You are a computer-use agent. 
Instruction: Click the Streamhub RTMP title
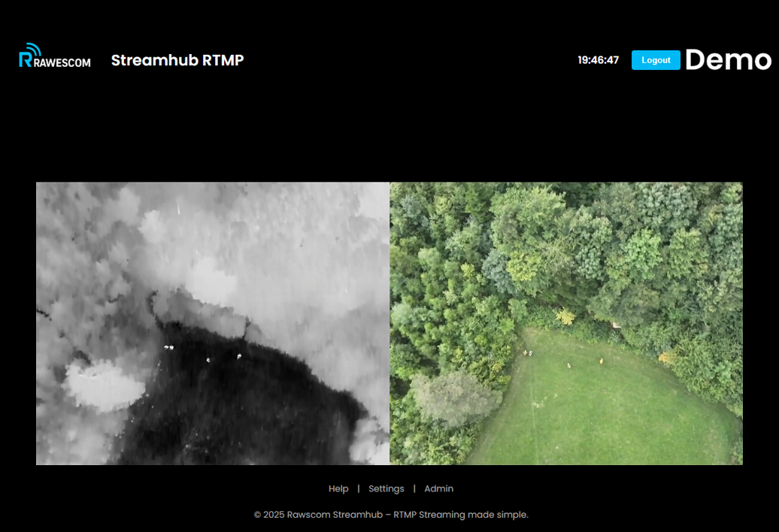click(x=177, y=60)
